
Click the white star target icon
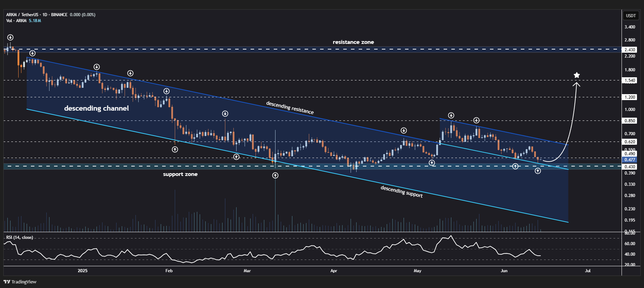coord(577,75)
